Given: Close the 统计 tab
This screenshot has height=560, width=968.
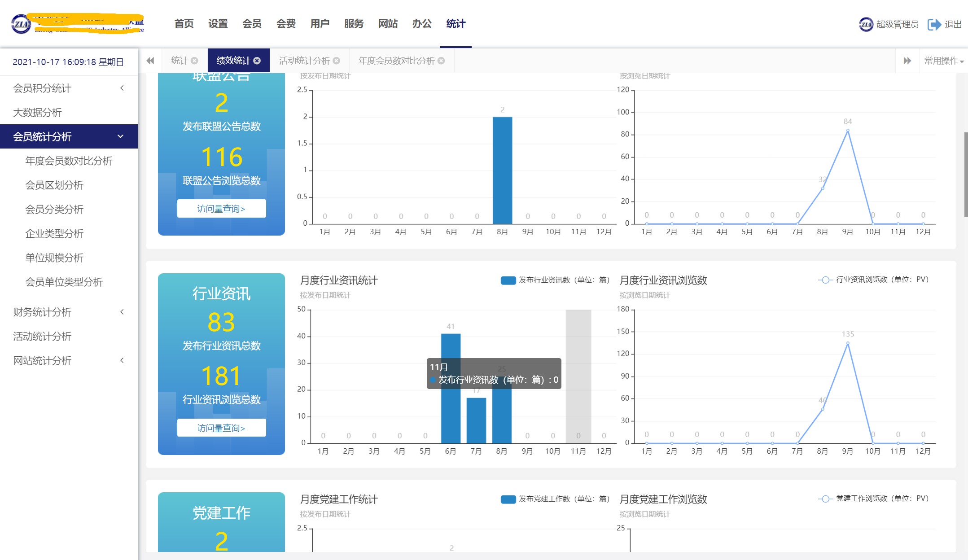Looking at the screenshot, I should point(194,61).
